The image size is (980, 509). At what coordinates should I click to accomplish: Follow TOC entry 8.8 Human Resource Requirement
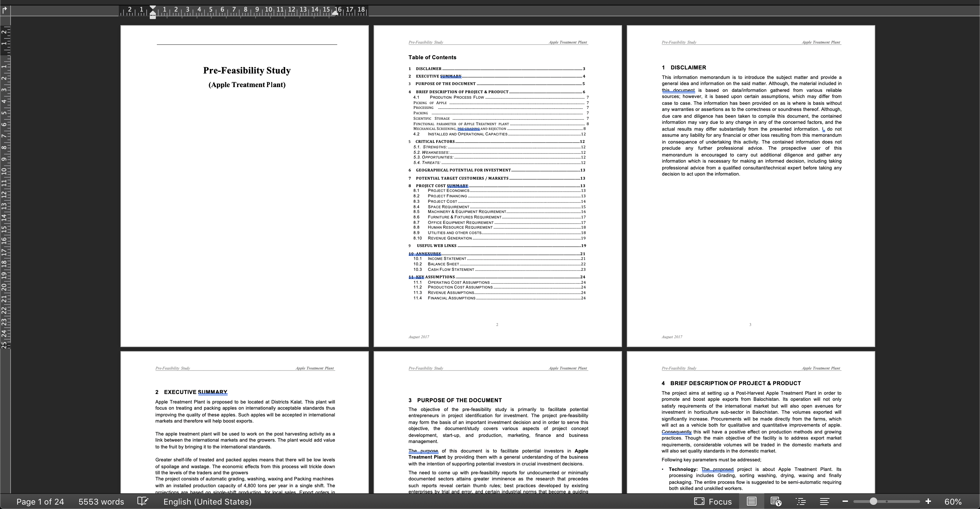[500, 227]
